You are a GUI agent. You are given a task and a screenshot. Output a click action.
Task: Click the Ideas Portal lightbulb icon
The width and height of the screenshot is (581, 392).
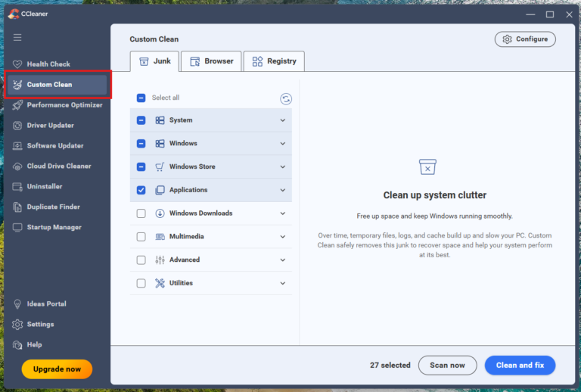coord(17,303)
